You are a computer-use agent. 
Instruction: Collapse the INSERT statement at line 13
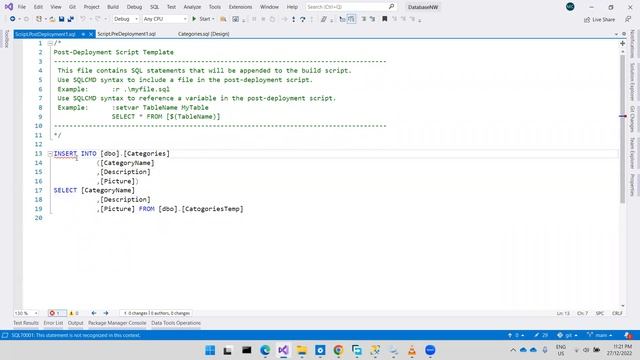pyautogui.click(x=50, y=153)
